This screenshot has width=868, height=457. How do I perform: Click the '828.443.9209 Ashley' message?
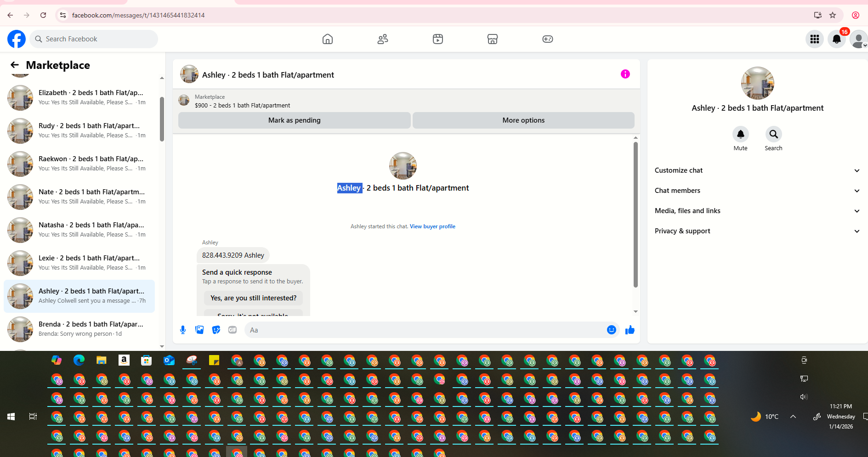[x=233, y=255]
